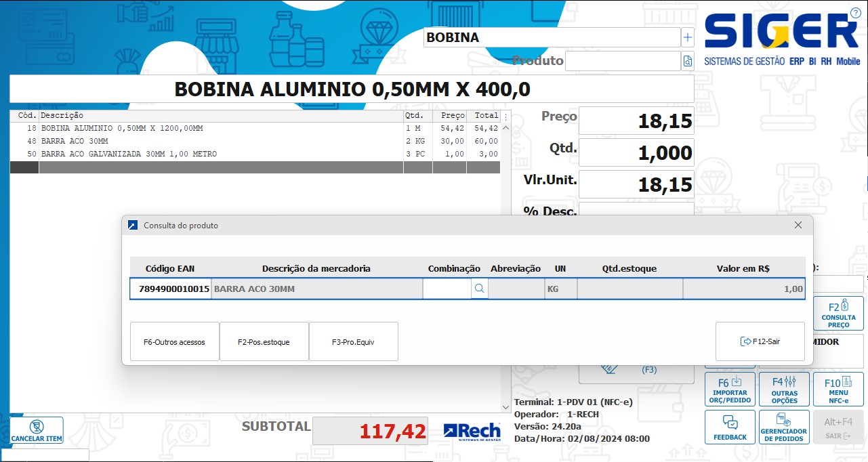Select row BARRA ACO GALVANIZADA 30MM 1,00 METRO
This screenshot has width=868, height=462.
[x=255, y=154]
